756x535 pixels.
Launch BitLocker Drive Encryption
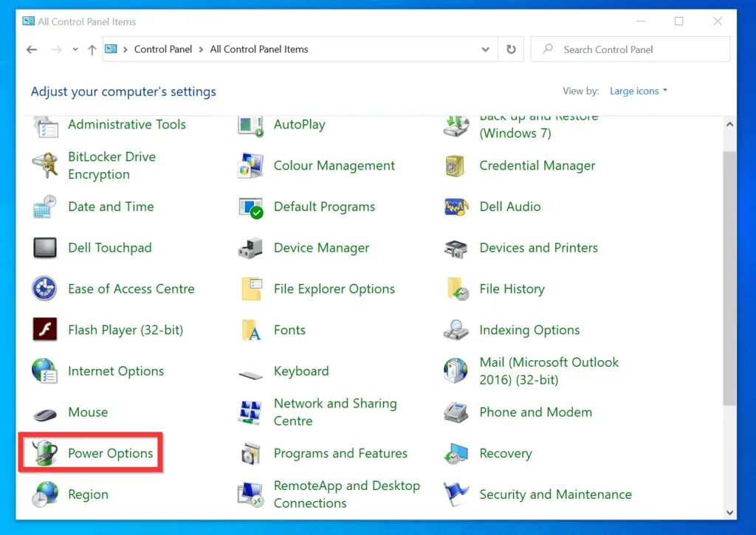[111, 165]
